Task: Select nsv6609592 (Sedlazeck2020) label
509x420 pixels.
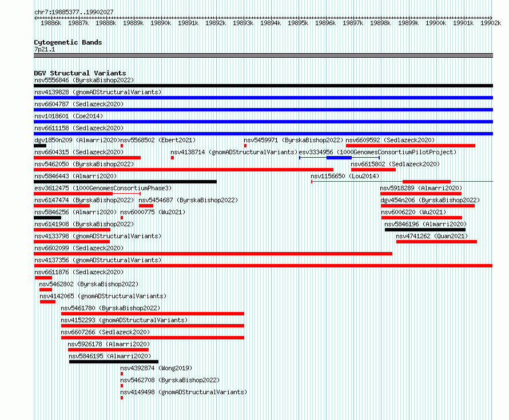Action: coord(390,140)
